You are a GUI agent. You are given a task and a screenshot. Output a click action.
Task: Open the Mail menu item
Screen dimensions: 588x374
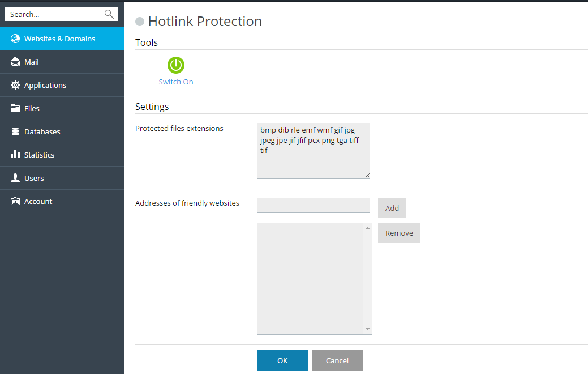[32, 62]
